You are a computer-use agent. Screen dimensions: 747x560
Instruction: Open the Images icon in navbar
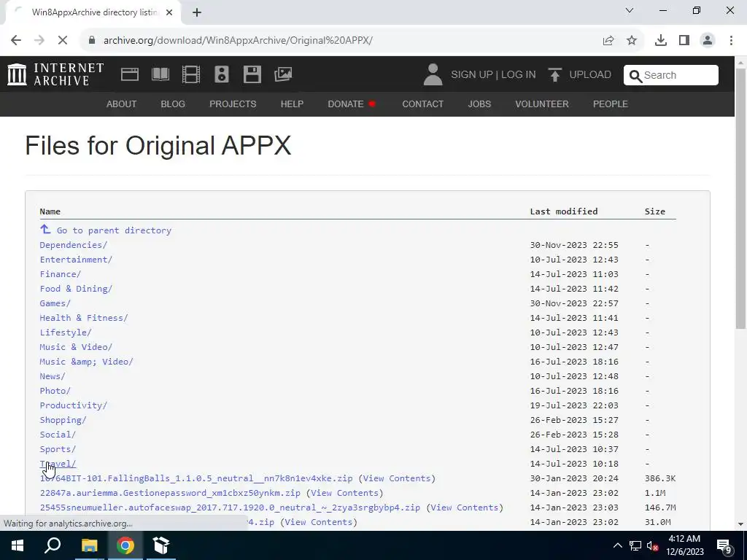pyautogui.click(x=283, y=74)
